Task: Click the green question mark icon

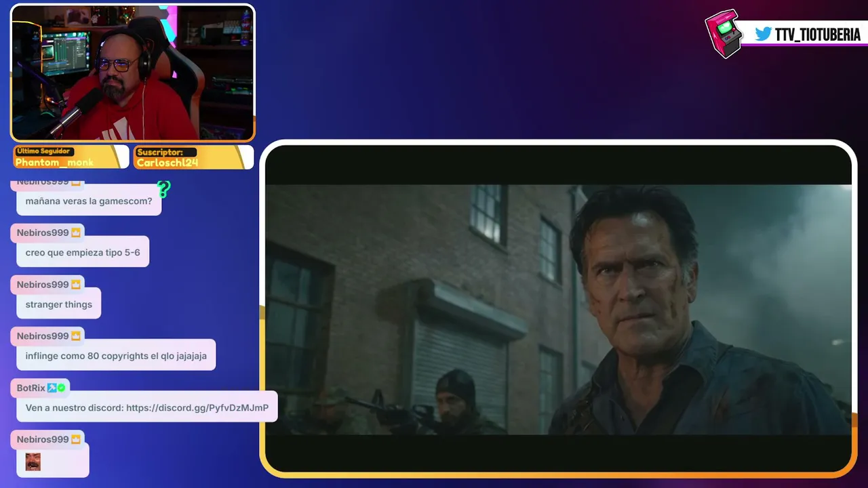Action: [163, 188]
